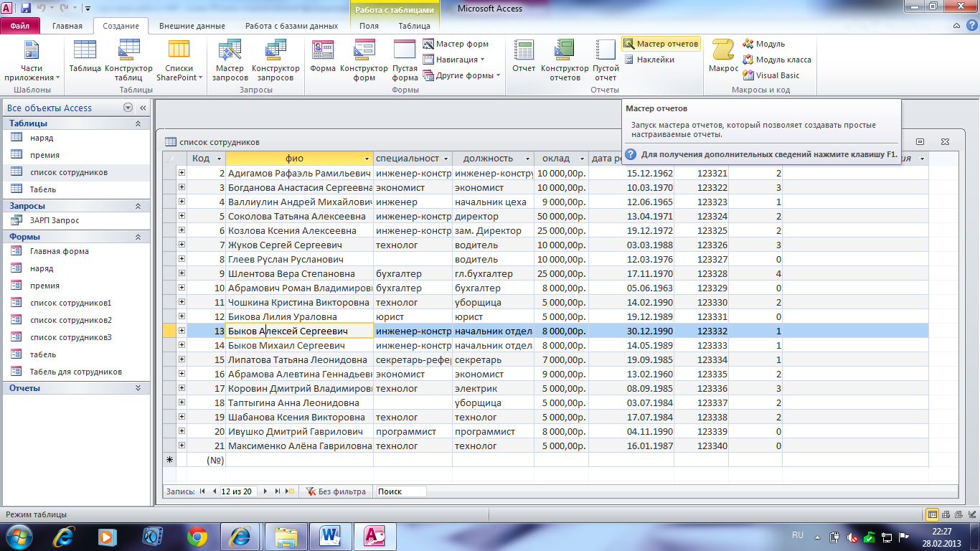Viewport: 980px width, 551px height.
Task: Open Visual Basic editor
Action: click(771, 75)
